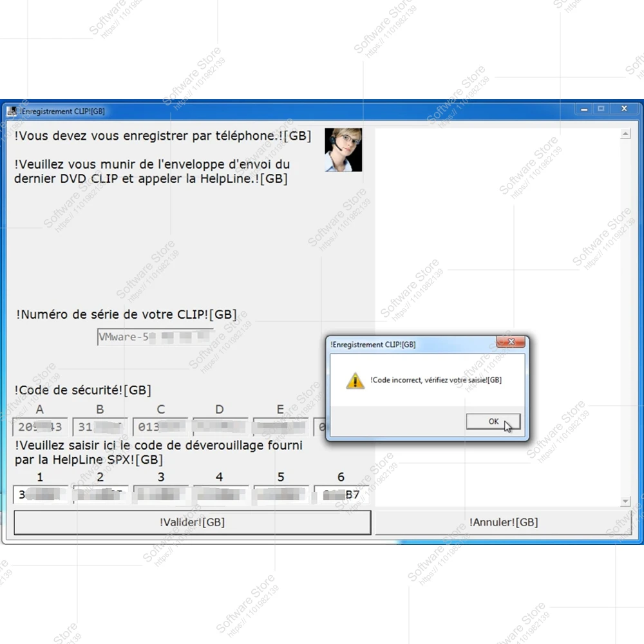Click the HelpLine operator photo
The height and width of the screenshot is (644, 644).
click(x=343, y=149)
